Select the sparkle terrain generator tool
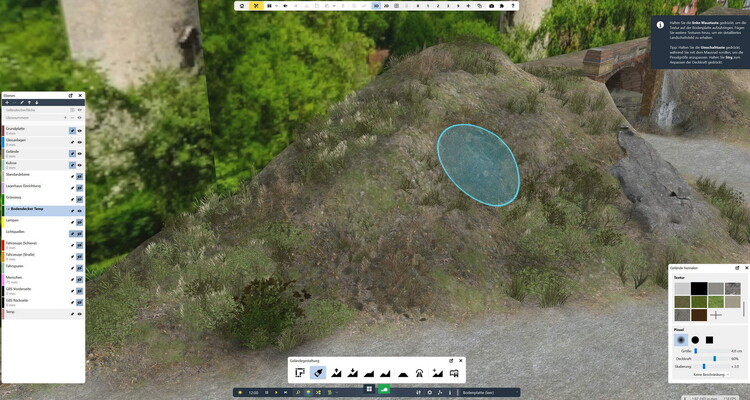 click(x=437, y=373)
